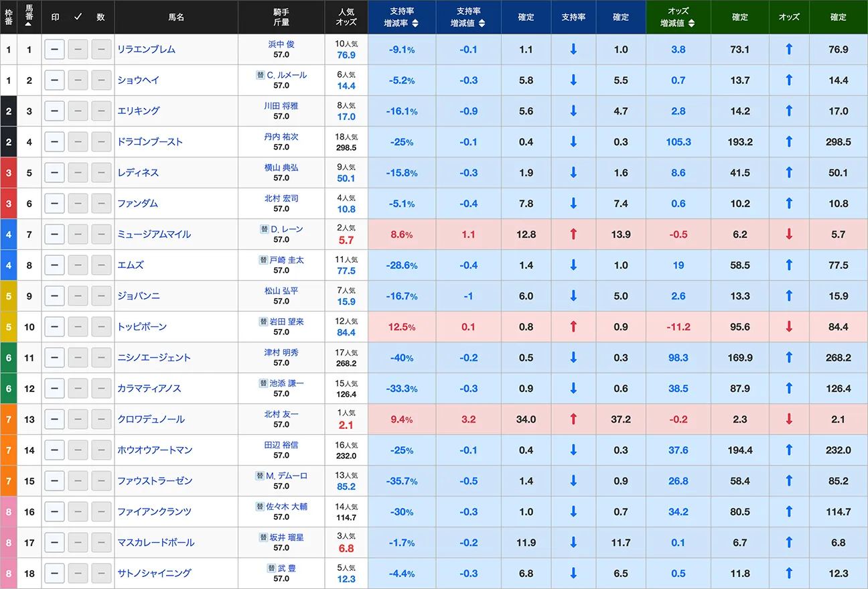The image size is (868, 589).
Task: Open the 印 mark selector for ホウオウアートマン
Action: click(x=54, y=450)
